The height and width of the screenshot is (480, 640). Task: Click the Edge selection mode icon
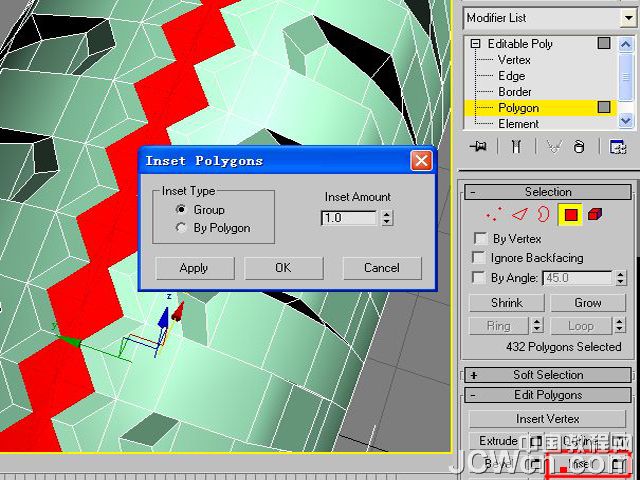pos(518,214)
